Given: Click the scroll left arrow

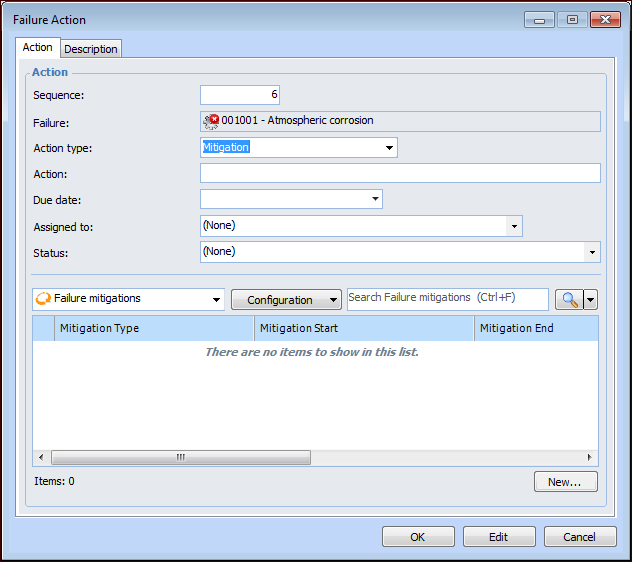Looking at the screenshot, I should pos(41,457).
